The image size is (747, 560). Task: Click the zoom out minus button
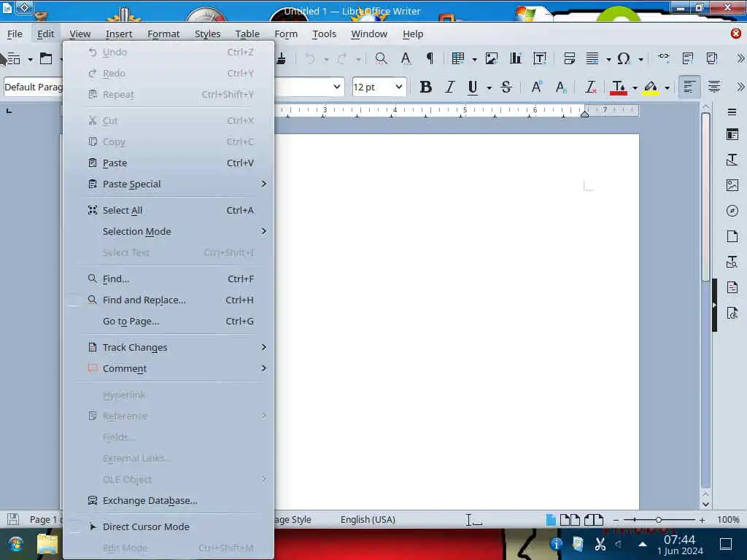pos(616,520)
